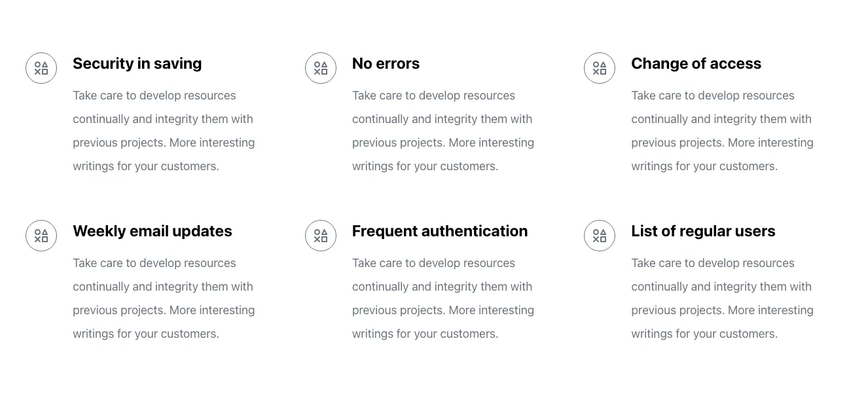Click the Weekly email updates icon
The height and width of the screenshot is (398, 868).
coord(41,236)
